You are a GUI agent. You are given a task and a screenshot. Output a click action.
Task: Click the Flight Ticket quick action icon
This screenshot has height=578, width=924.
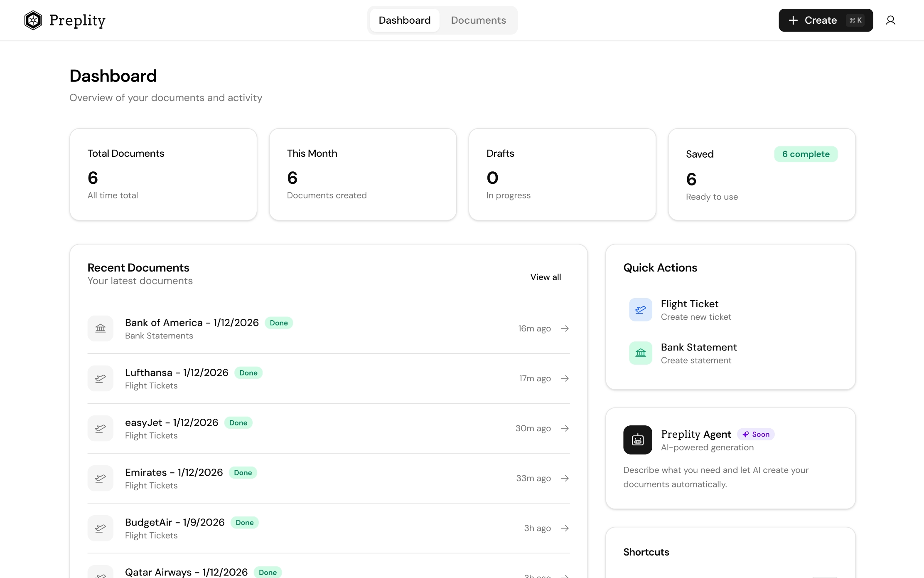[640, 309]
